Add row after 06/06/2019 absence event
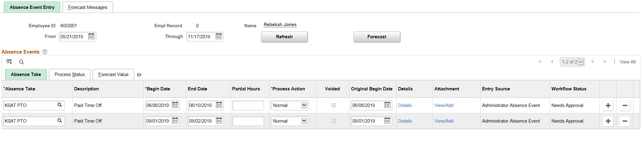Viewport: 644px width, 152px height. pyautogui.click(x=608, y=105)
